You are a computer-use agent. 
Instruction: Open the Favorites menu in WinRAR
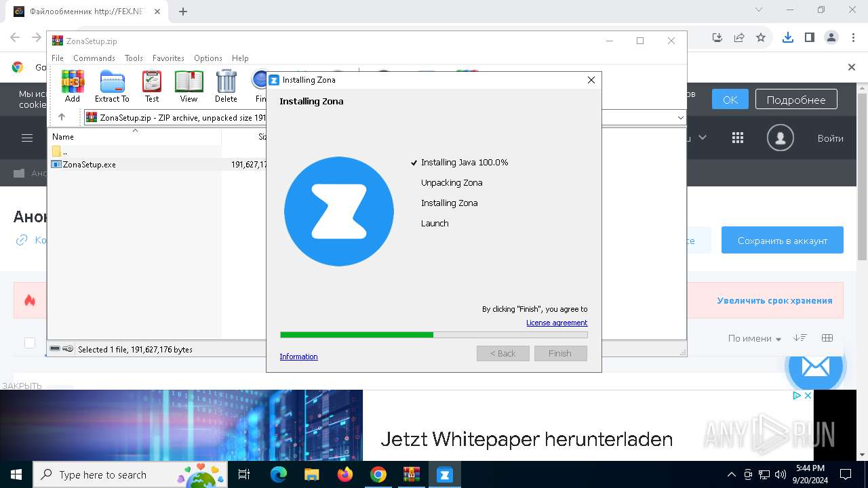tap(168, 58)
